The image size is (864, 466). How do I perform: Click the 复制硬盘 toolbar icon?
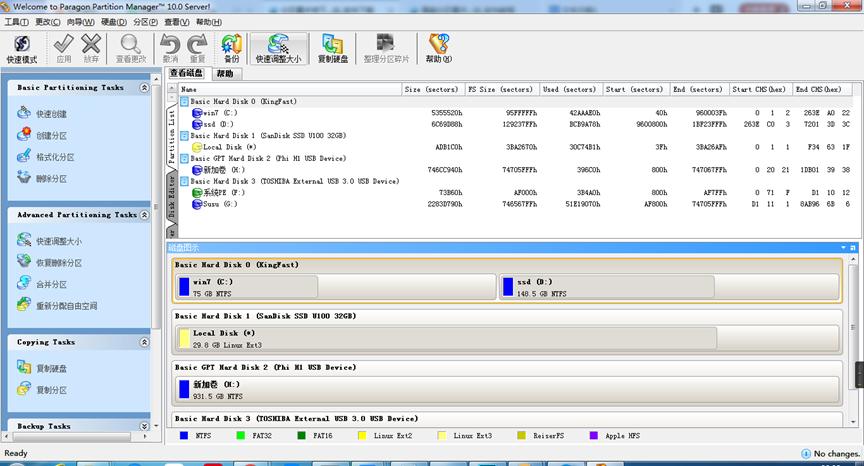[332, 48]
